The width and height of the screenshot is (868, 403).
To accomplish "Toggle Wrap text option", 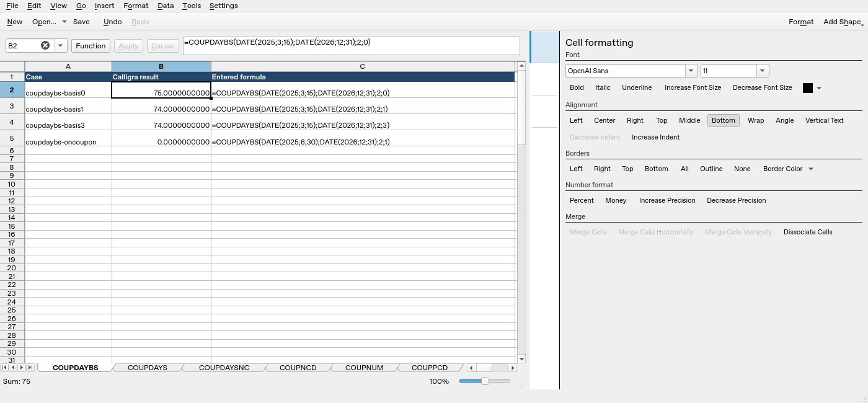I will click(756, 120).
